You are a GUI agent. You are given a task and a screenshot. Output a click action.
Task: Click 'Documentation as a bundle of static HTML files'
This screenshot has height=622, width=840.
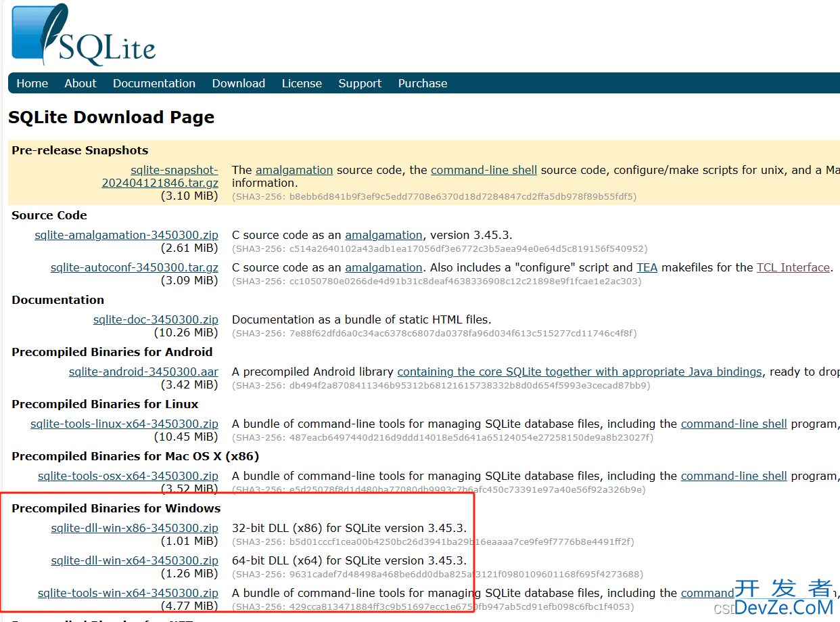[362, 319]
